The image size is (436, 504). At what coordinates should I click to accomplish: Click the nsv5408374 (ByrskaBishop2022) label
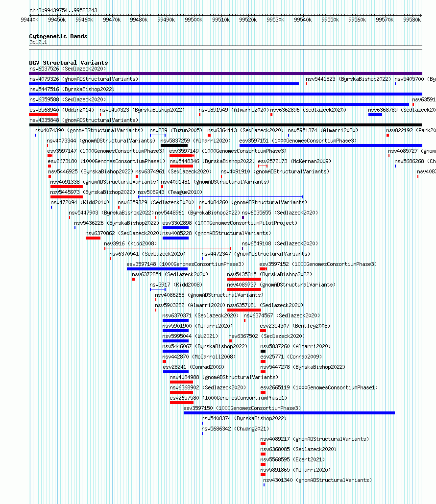pyautogui.click(x=244, y=418)
